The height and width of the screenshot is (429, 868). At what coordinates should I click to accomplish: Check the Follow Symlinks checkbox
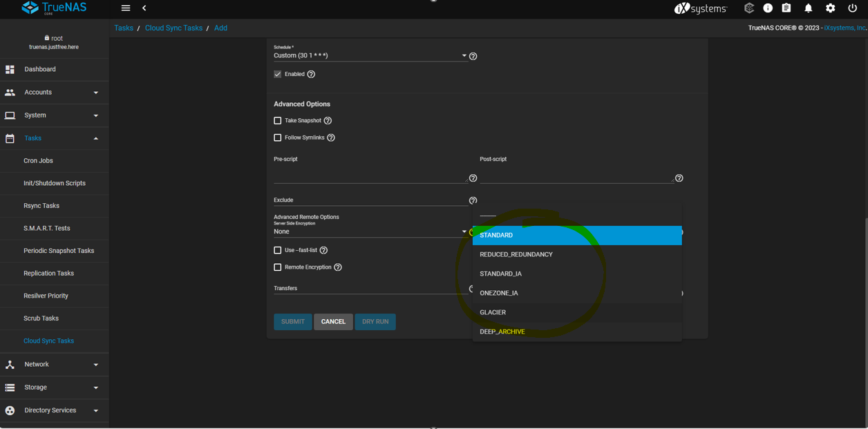tap(278, 137)
